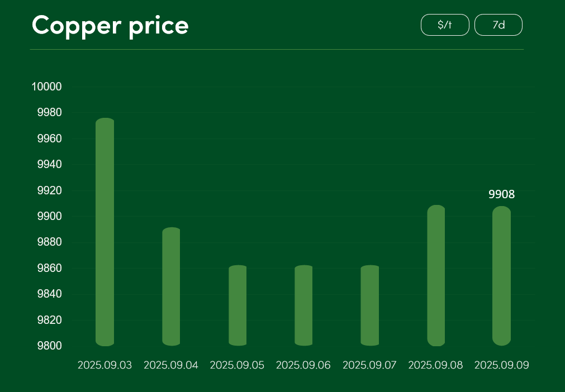Click the 2025.09.08 date label
565x392 pixels.
[436, 365]
